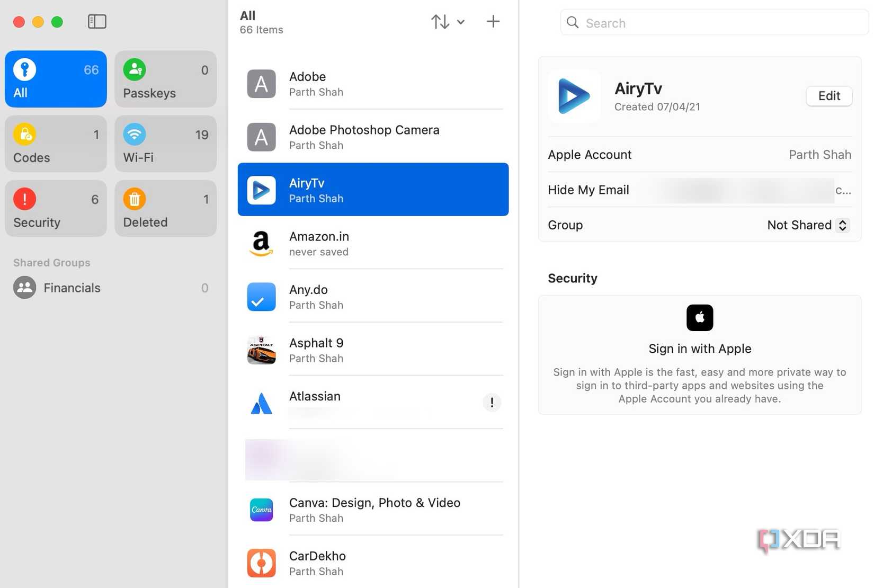The image size is (874, 588).
Task: Click the Search field
Action: pyautogui.click(x=714, y=23)
